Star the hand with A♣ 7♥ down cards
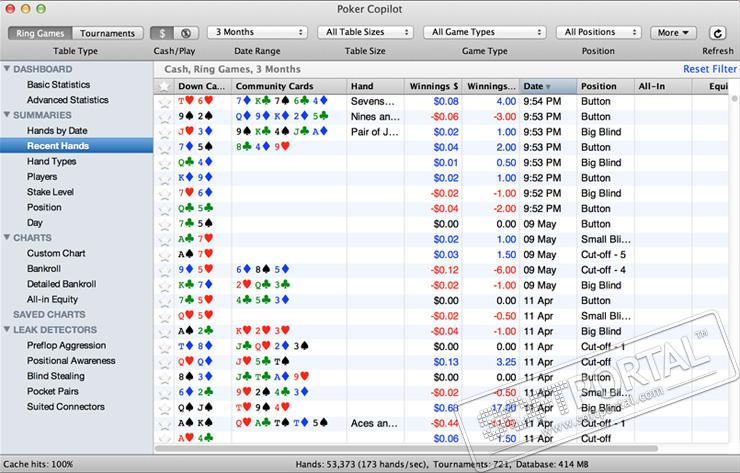Image resolution: width=740 pixels, height=473 pixels. (x=164, y=240)
